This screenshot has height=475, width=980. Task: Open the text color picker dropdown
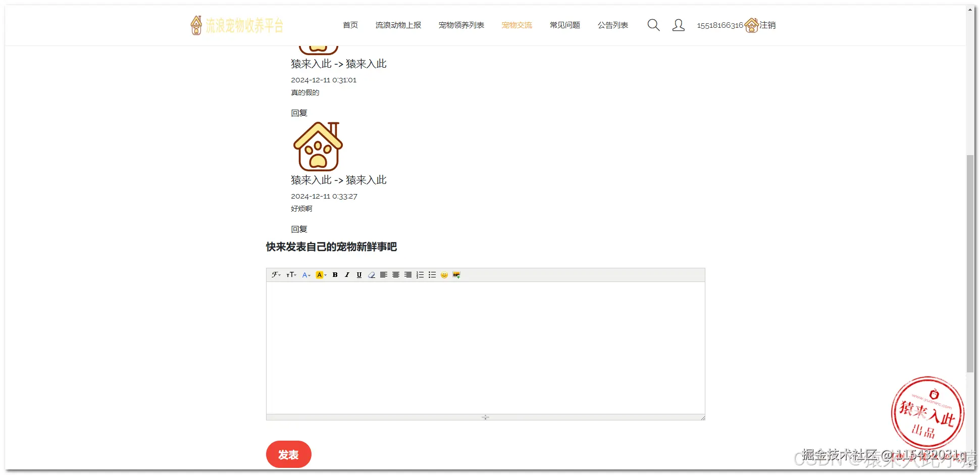click(306, 275)
